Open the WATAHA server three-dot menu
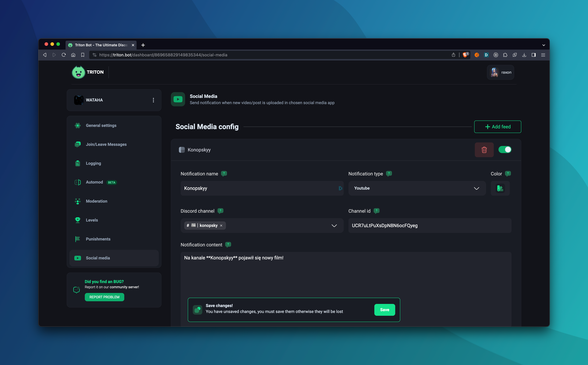The height and width of the screenshot is (365, 588). coord(153,100)
